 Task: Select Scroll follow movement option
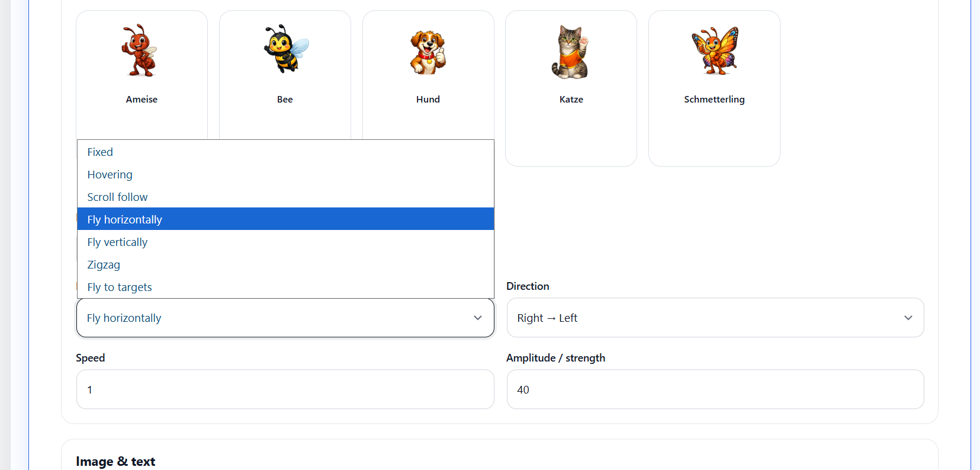(x=117, y=197)
